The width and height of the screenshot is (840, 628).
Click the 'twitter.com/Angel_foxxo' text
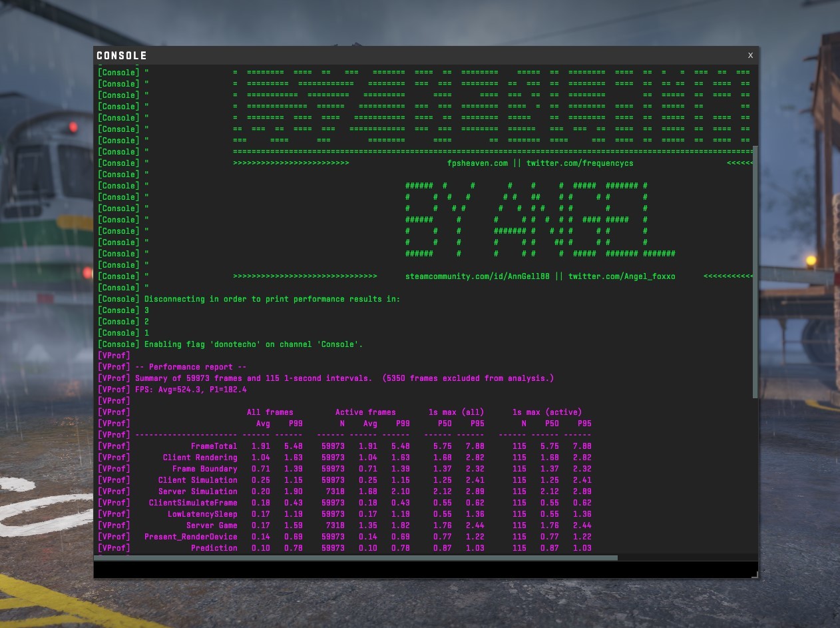pos(622,276)
